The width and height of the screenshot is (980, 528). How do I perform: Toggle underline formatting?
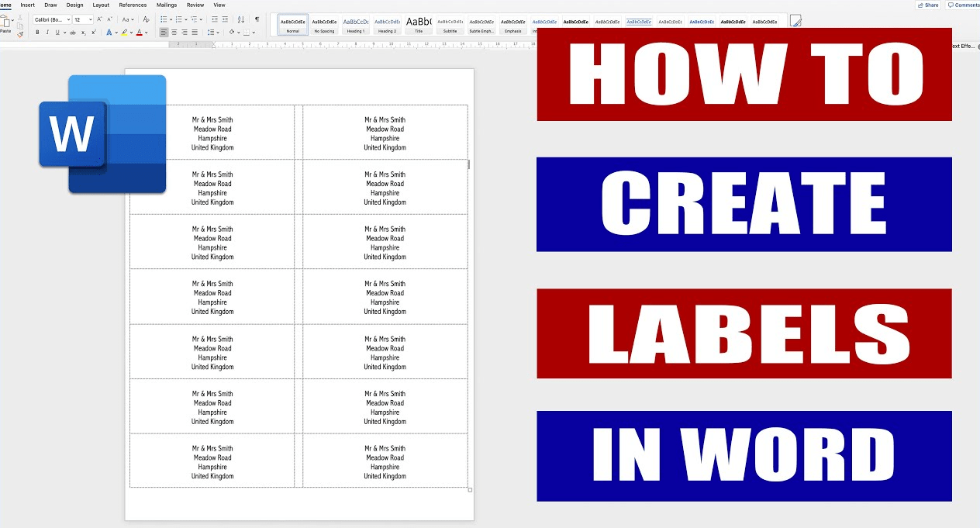(x=57, y=33)
